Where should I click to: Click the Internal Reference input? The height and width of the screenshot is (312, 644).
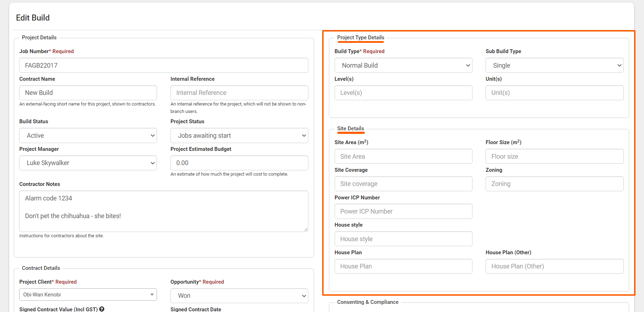239,93
